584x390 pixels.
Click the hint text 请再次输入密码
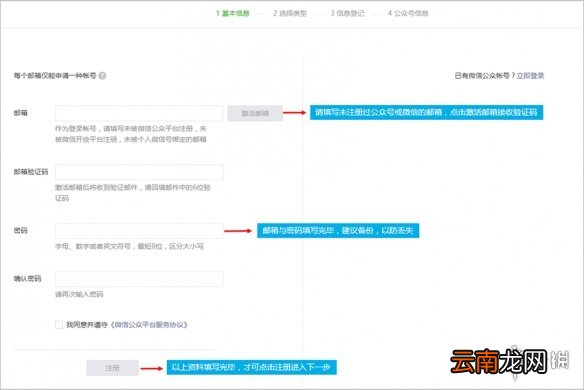79,294
